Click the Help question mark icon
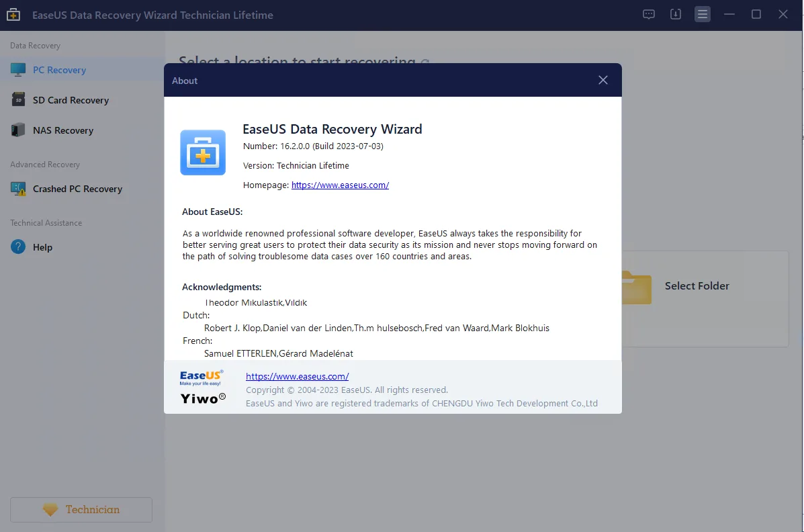This screenshot has height=532, width=804. [x=18, y=247]
